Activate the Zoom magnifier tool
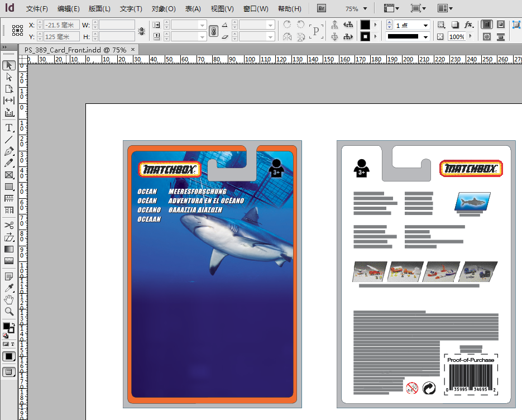The height and width of the screenshot is (420, 522). [x=9, y=311]
